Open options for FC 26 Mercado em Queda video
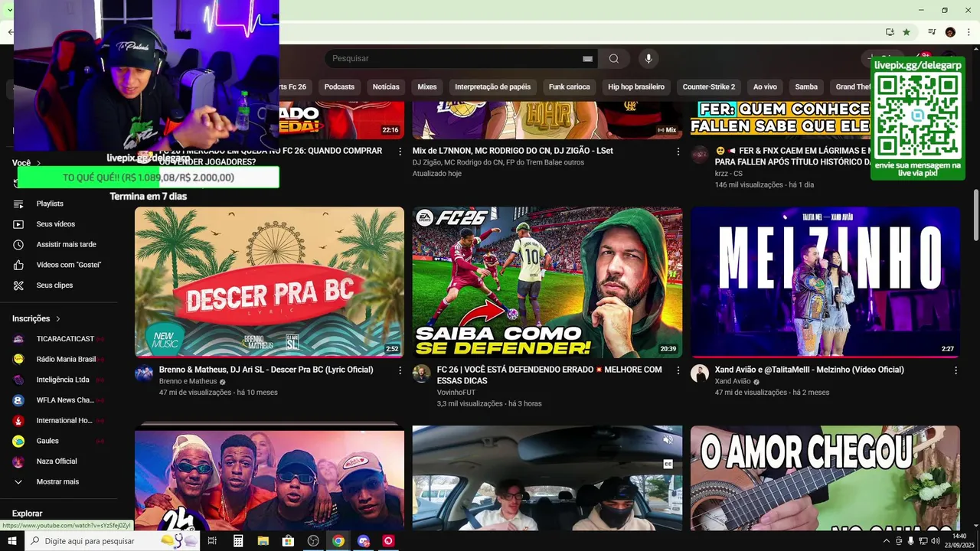The height and width of the screenshot is (551, 980). (400, 152)
